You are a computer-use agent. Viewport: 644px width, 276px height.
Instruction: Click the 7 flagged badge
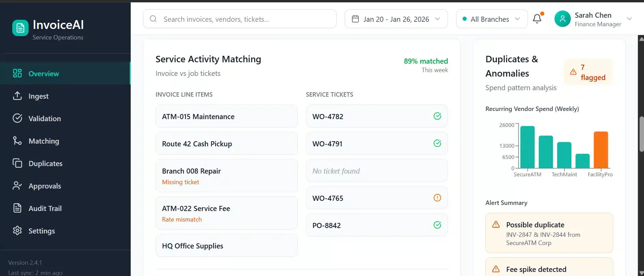tap(588, 72)
